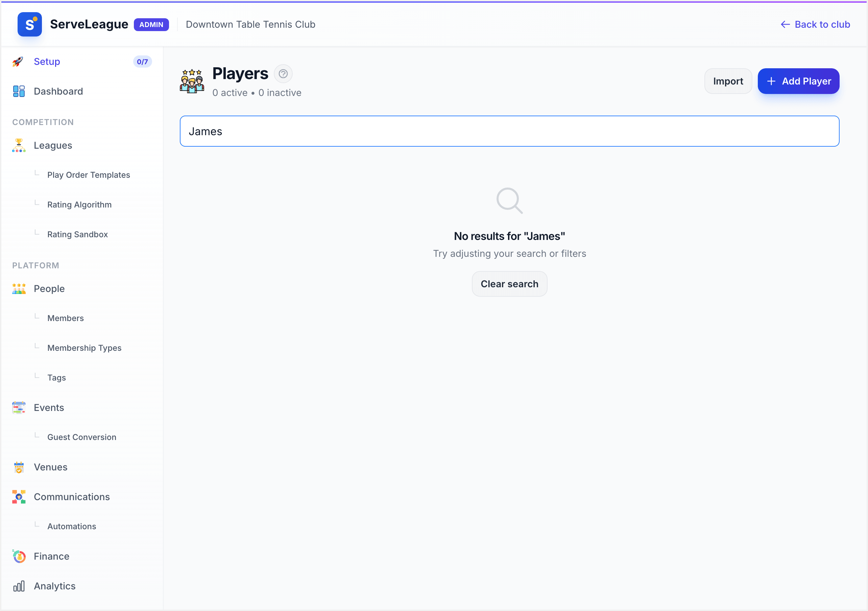The image size is (868, 611).
Task: Click the Players page header icon
Action: tap(192, 81)
